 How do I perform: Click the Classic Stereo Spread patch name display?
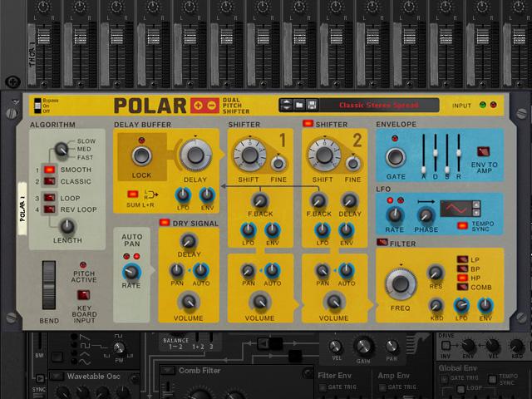(379, 106)
